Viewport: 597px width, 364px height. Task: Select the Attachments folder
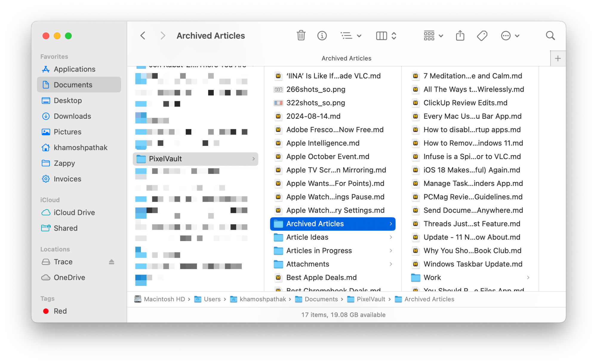[x=333, y=264]
